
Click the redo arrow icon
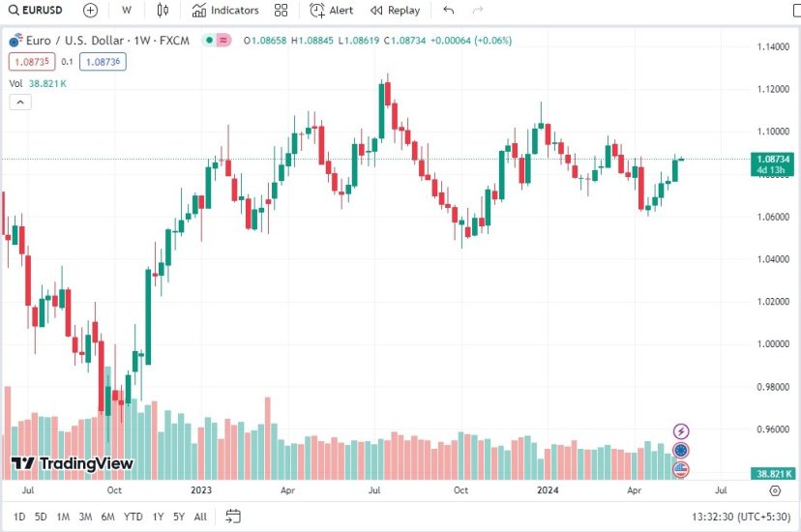pos(477,11)
